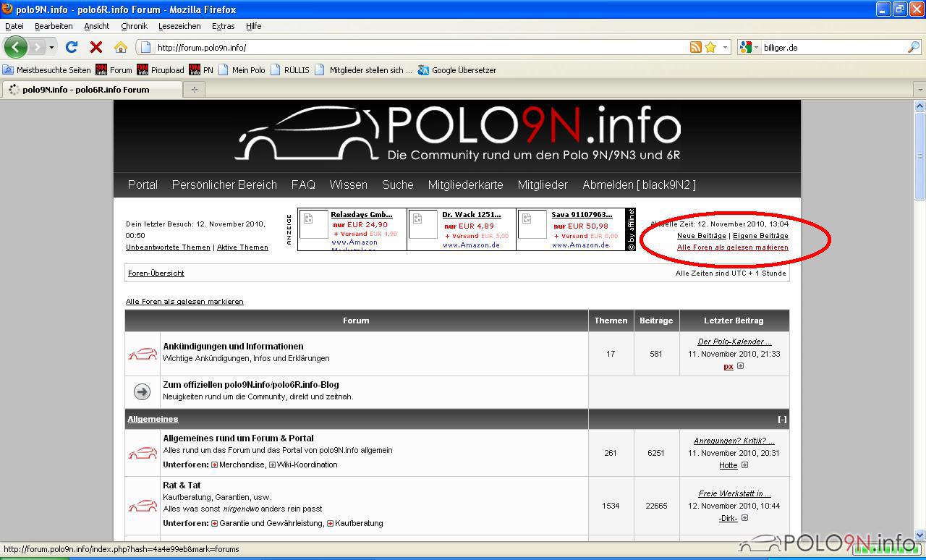The width and height of the screenshot is (926, 560).
Task: Open Ankündigungen und Informationen forum
Action: click(233, 347)
